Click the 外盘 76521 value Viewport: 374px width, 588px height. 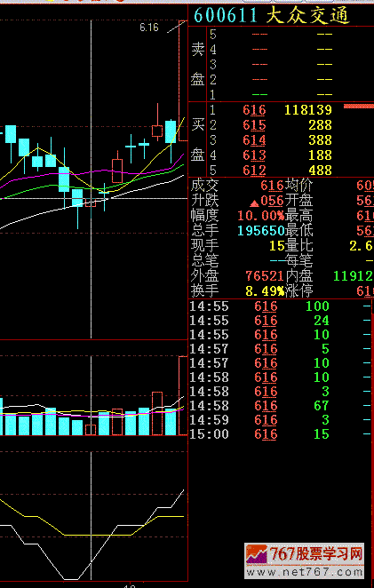pyautogui.click(x=265, y=275)
